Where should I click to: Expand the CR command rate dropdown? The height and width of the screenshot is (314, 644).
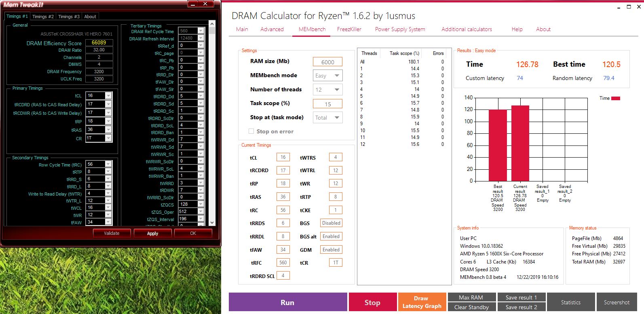pyautogui.click(x=108, y=138)
